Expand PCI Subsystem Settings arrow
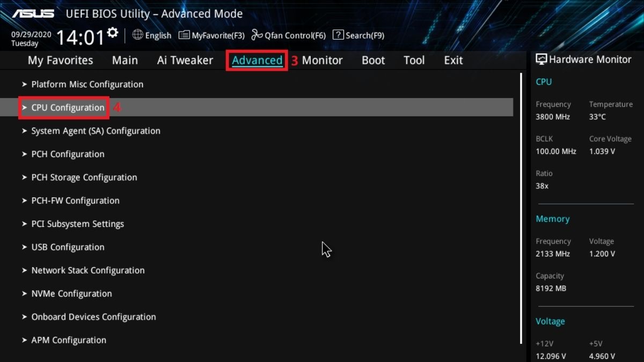 (x=25, y=224)
